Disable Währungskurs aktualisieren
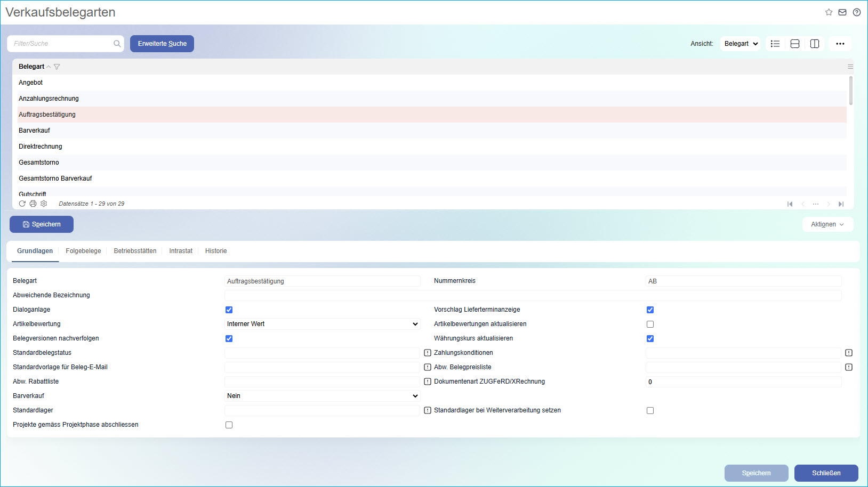 pos(650,338)
